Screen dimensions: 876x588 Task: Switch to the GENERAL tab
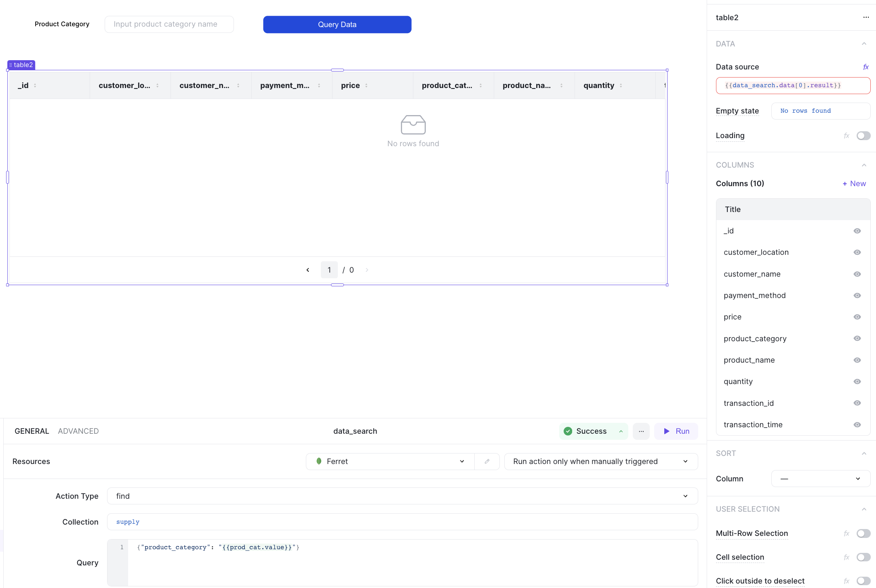point(32,431)
